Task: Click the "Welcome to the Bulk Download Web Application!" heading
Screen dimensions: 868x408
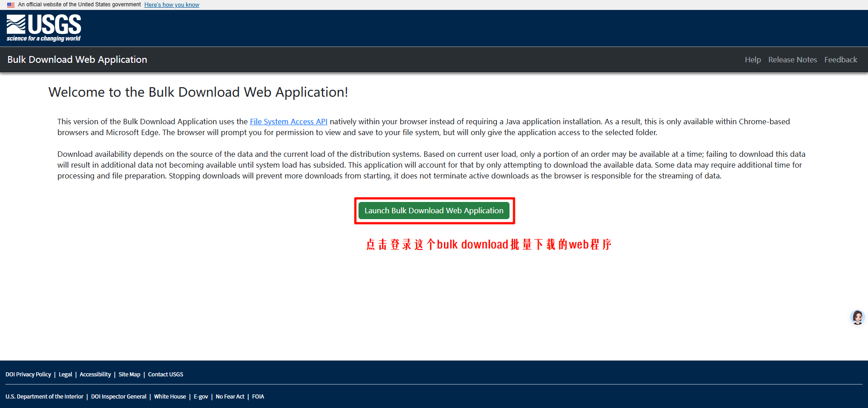Action: pyautogui.click(x=198, y=92)
